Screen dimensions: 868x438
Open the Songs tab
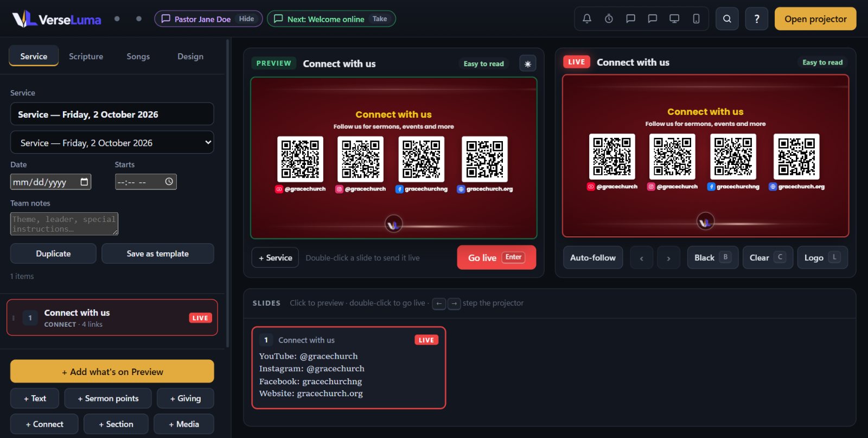click(138, 56)
